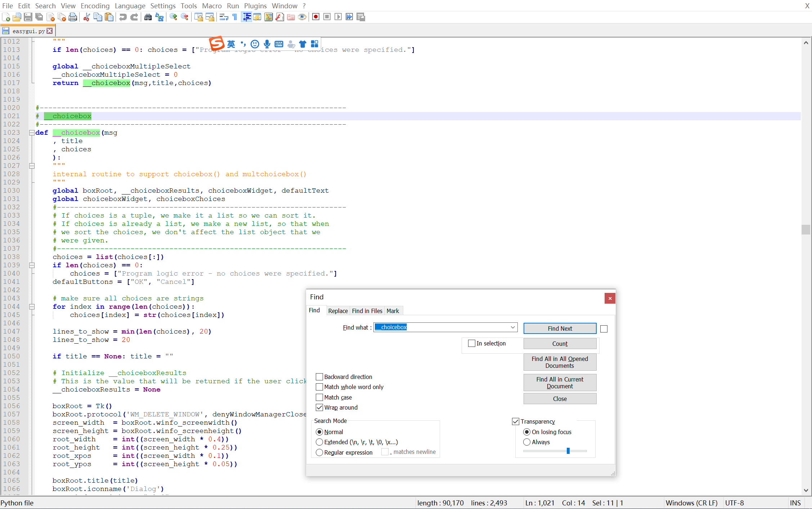Viewport: 812px width, 509px height.
Task: Click the Print icon in toolbar
Action: click(73, 17)
